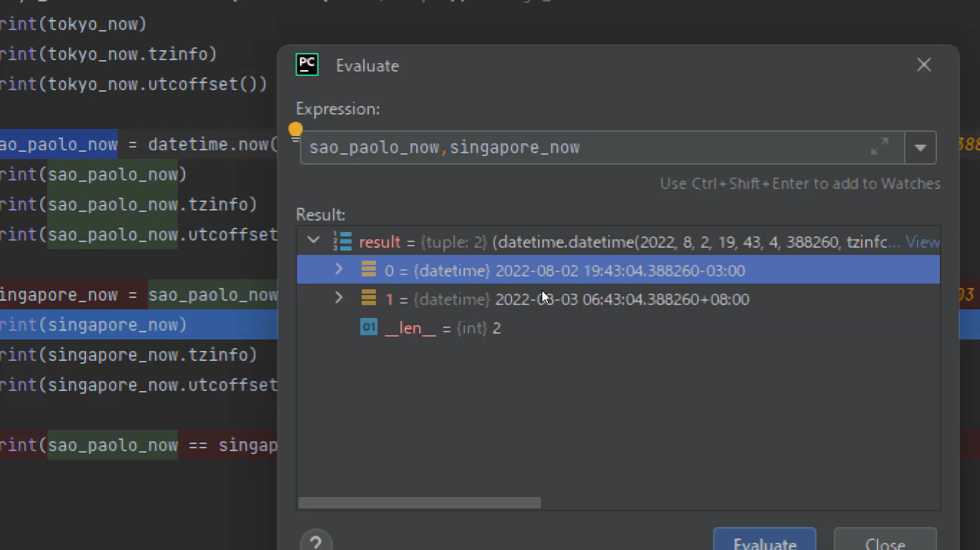Select the __len__ = 2 row
Viewport: 980px width, 550px height.
pyautogui.click(x=443, y=328)
